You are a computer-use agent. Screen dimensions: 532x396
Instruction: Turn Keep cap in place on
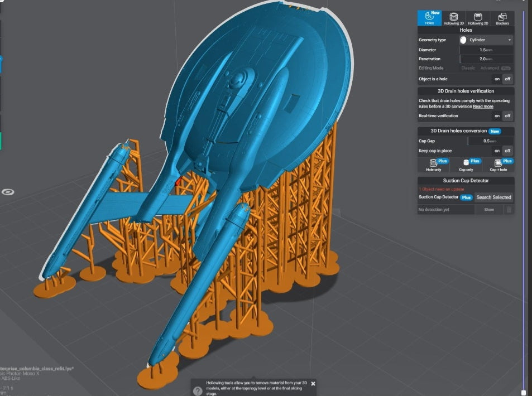click(497, 151)
